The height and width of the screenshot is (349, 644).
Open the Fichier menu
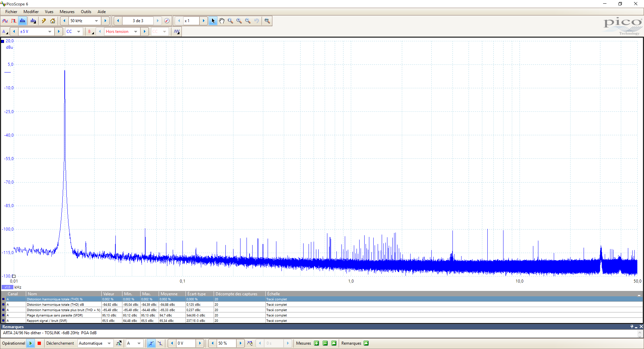pyautogui.click(x=11, y=12)
